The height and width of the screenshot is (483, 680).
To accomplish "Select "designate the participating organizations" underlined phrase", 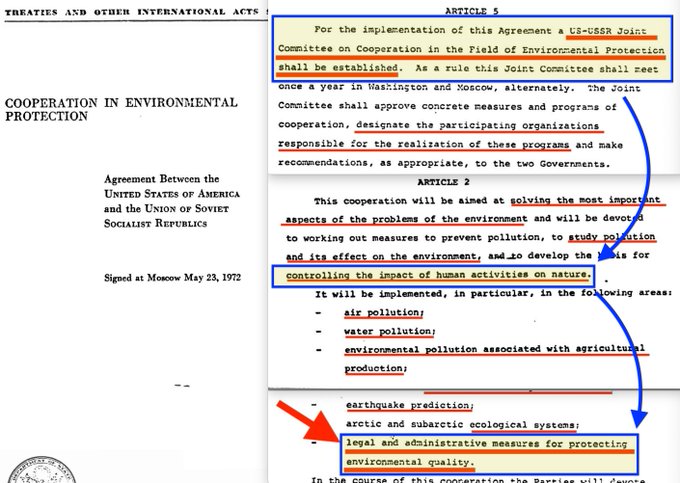I will 477,125.
